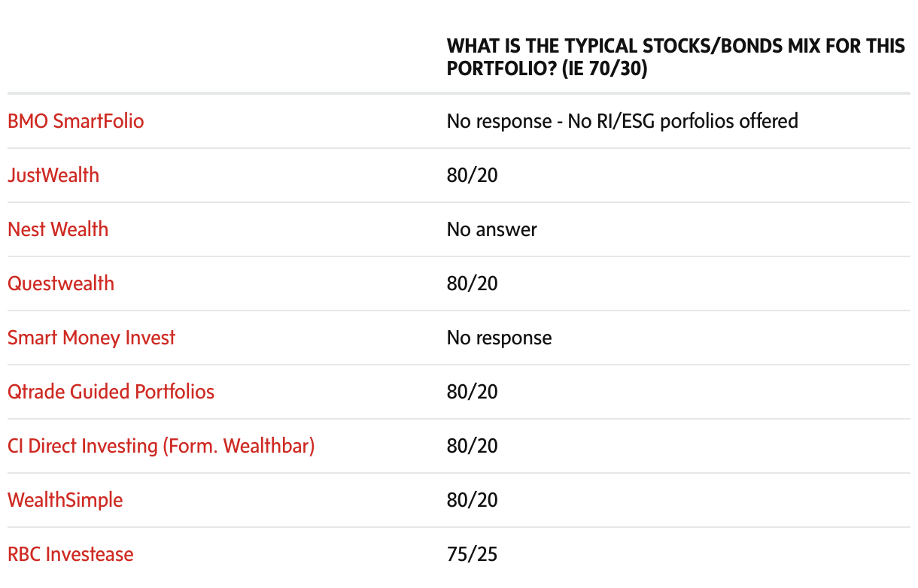Click the 80/20 value in Questwealth row
This screenshot has width=918, height=588.
(473, 283)
